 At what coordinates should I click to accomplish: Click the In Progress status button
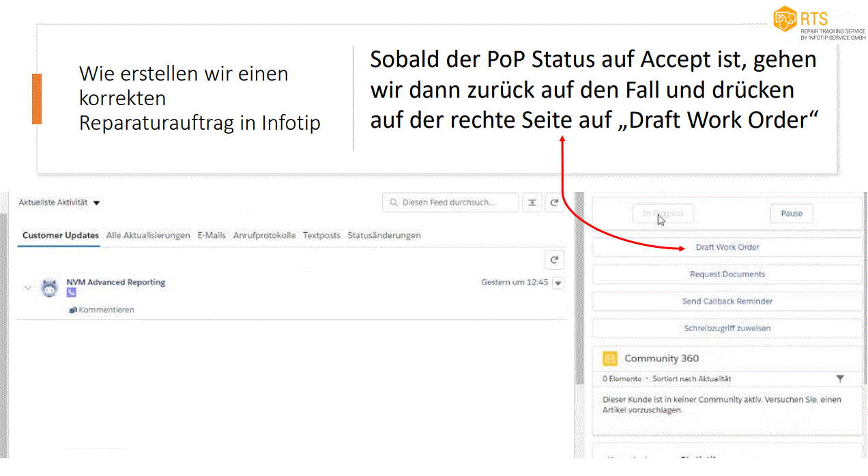click(x=663, y=214)
